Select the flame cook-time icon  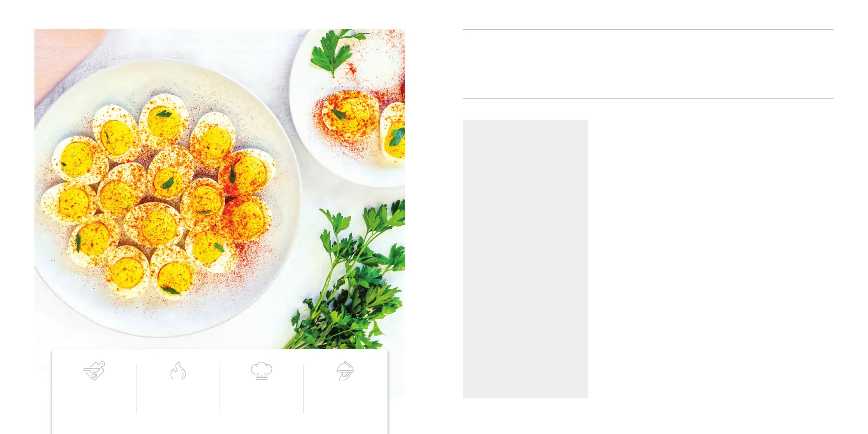178,371
